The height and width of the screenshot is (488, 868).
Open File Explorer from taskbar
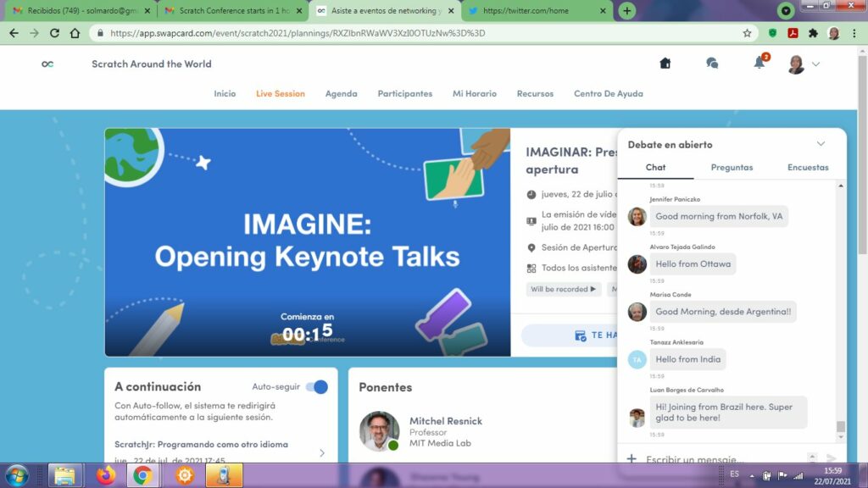(64, 476)
